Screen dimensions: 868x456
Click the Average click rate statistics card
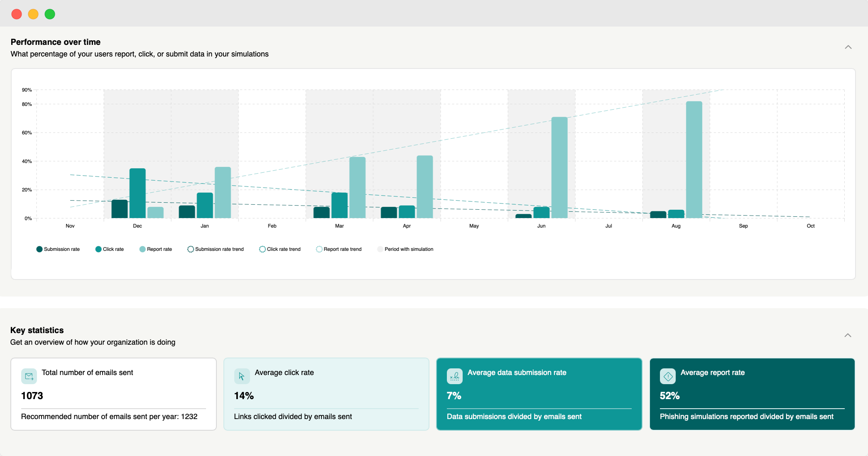(x=326, y=394)
